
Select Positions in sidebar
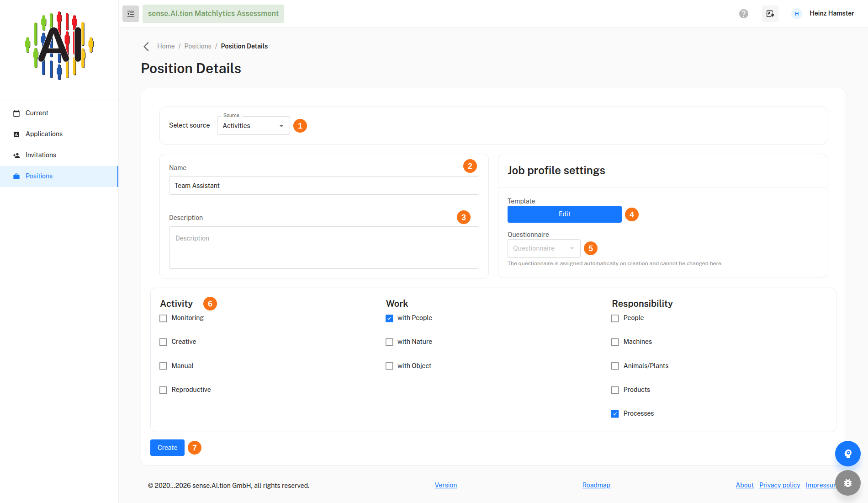pos(59,177)
